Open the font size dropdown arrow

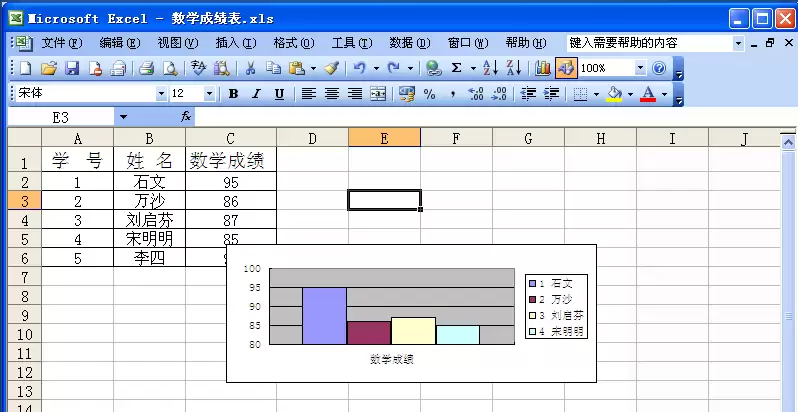point(209,94)
